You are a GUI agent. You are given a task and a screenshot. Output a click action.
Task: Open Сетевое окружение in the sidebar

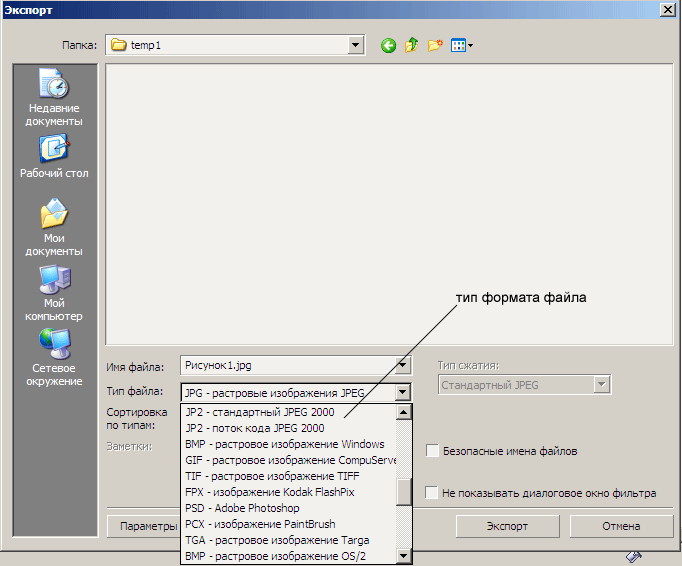[54, 357]
